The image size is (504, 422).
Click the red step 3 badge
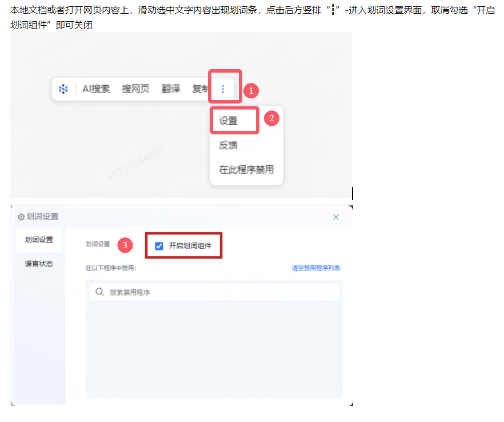click(x=125, y=245)
